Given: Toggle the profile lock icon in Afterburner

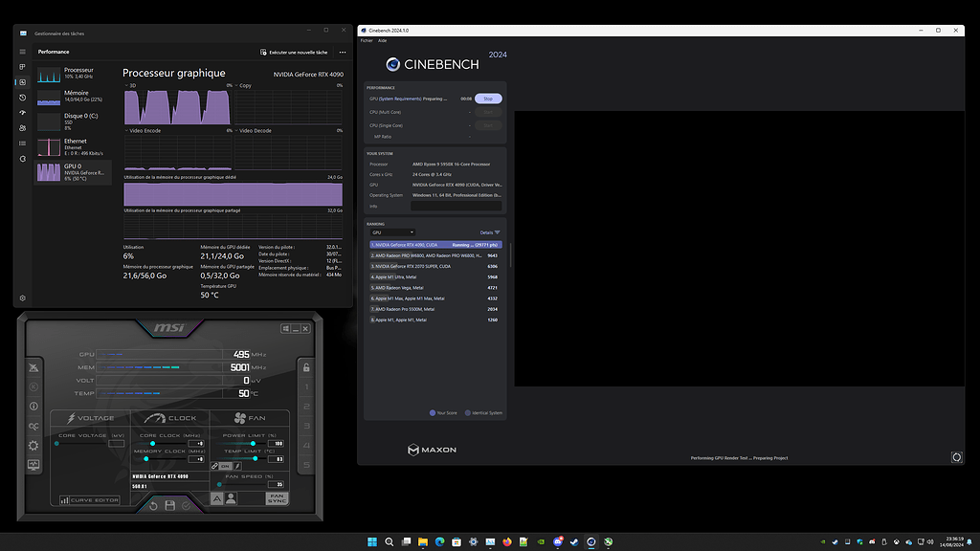Looking at the screenshot, I should (x=304, y=366).
